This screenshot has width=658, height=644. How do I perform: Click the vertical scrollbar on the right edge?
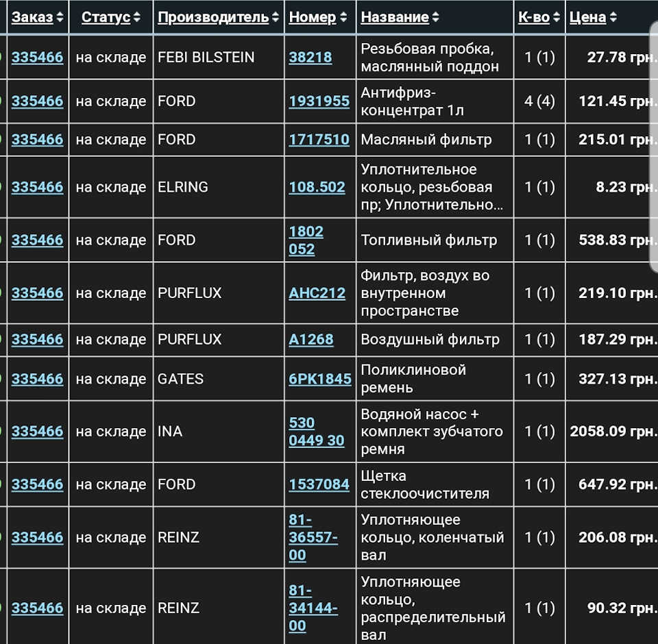[654, 147]
